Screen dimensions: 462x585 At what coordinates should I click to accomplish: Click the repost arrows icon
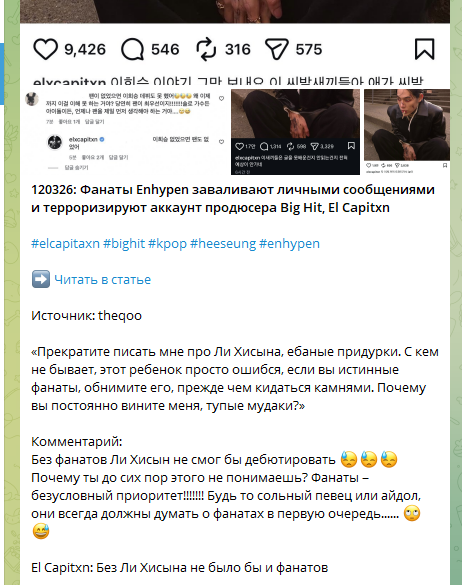tap(206, 49)
